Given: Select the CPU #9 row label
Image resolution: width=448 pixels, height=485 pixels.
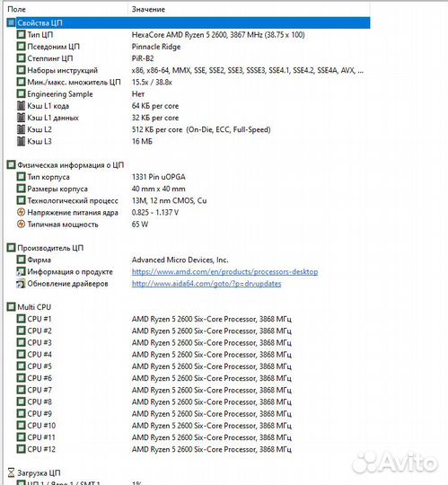Looking at the screenshot, I should 40,414.
